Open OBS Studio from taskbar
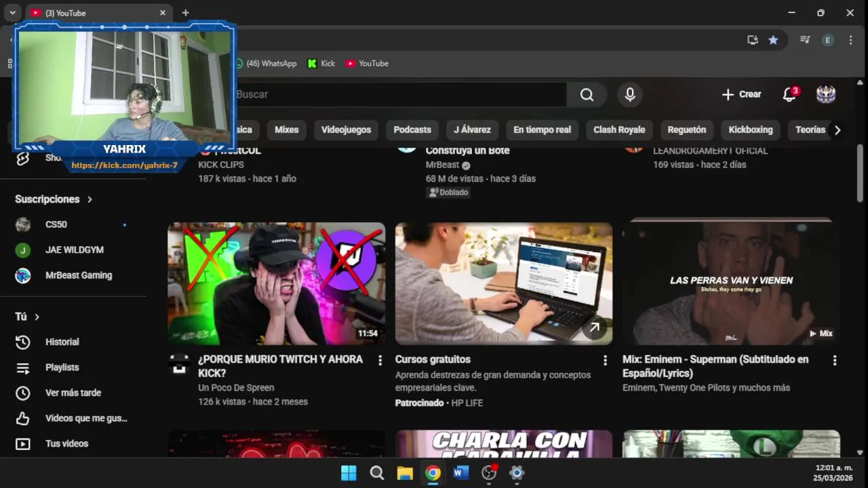 tap(489, 473)
